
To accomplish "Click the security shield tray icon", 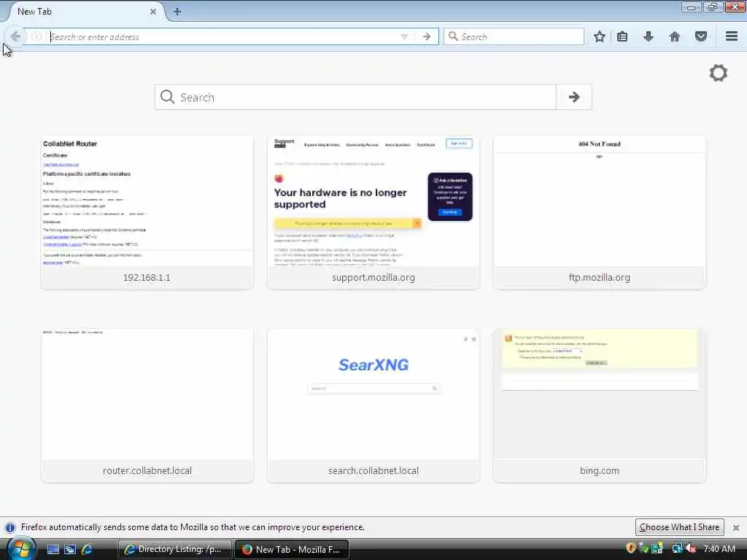I will click(x=631, y=548).
